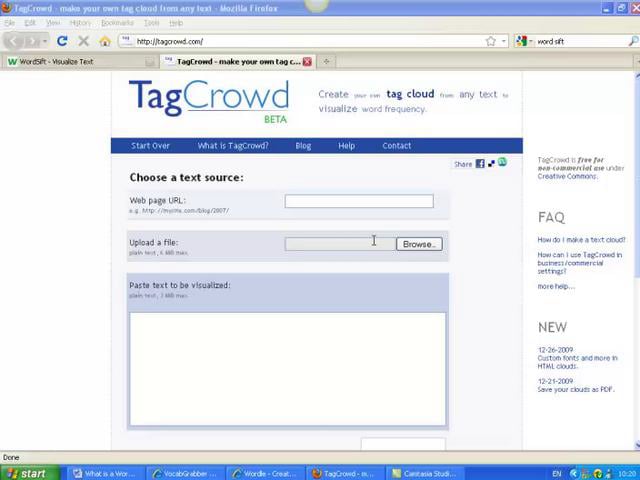The width and height of the screenshot is (640, 480).
Task: Click Help in the blue navigation bar
Action: (x=347, y=146)
